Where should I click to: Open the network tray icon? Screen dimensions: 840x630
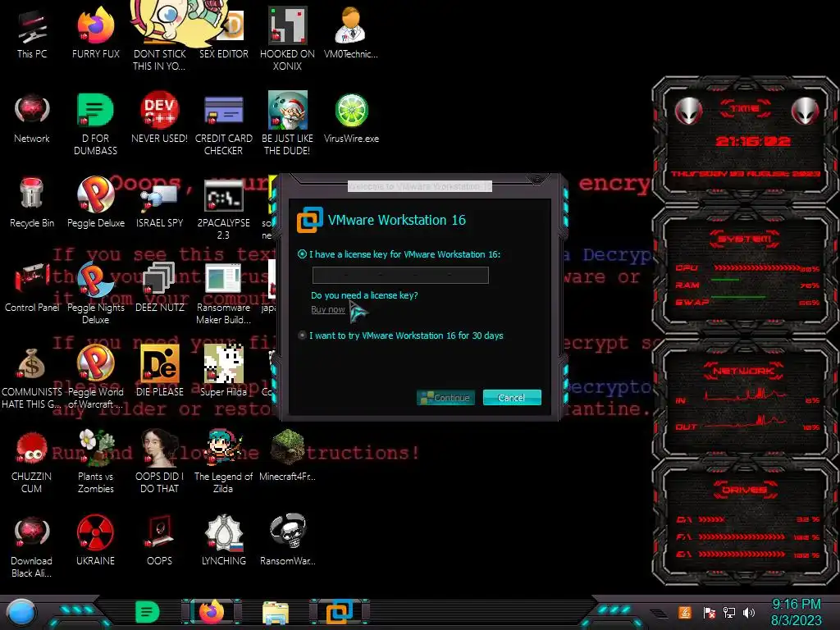[x=729, y=612]
